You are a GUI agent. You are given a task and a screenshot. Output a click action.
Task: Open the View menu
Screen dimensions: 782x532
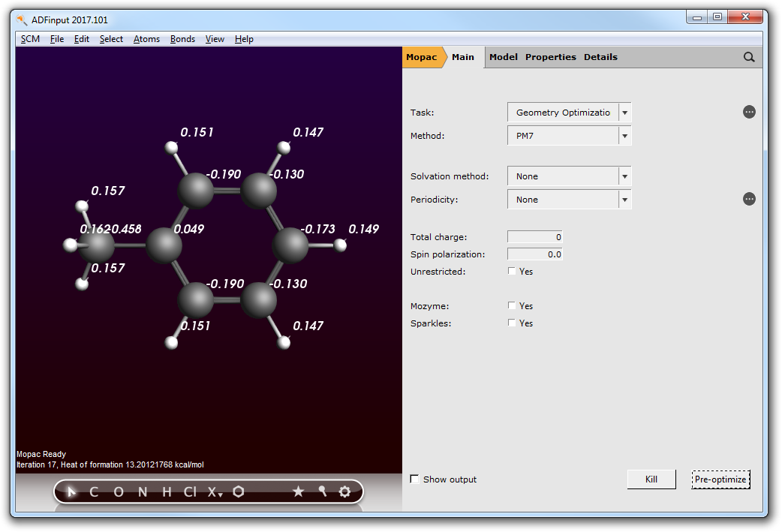click(x=215, y=39)
